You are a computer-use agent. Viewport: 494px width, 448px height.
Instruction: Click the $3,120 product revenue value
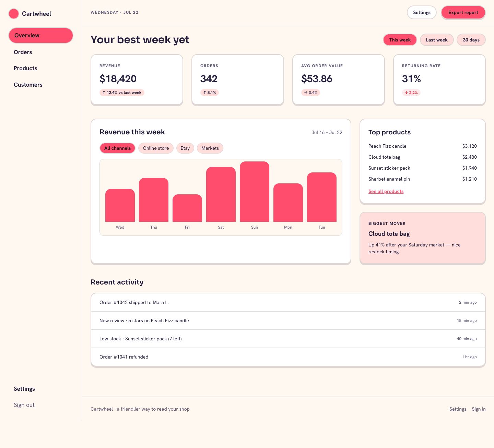point(469,146)
